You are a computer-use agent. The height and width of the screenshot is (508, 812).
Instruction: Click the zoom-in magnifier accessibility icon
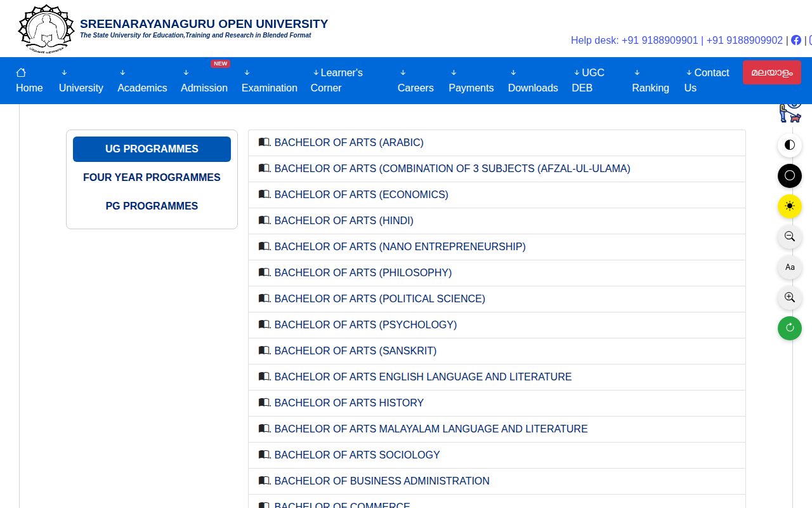790,297
